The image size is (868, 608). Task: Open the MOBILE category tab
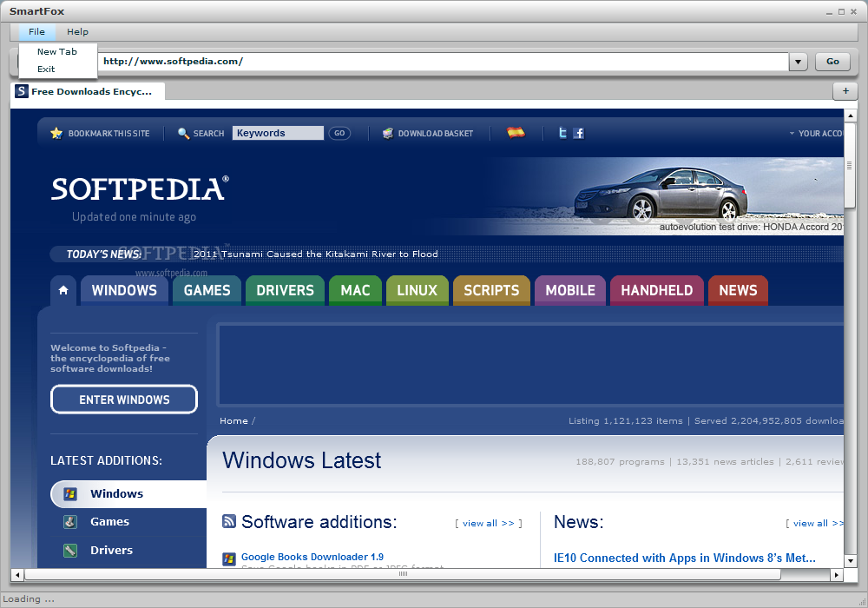pos(570,290)
